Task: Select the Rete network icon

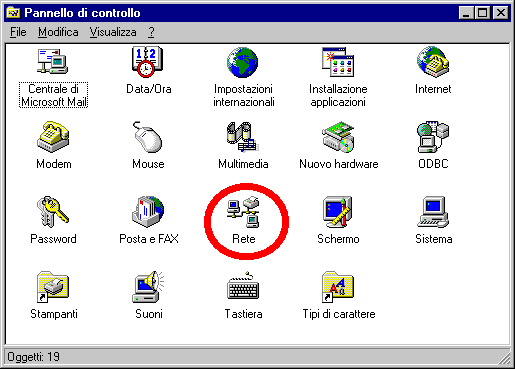Action: click(x=243, y=212)
